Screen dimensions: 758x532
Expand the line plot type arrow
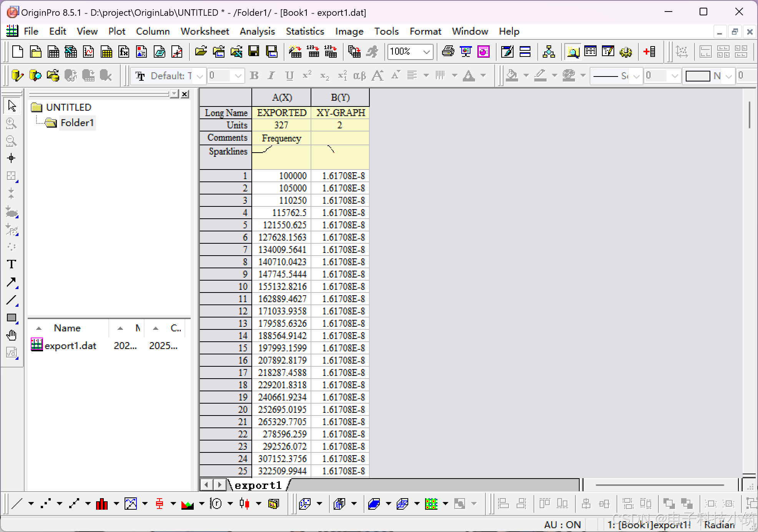pos(31,504)
